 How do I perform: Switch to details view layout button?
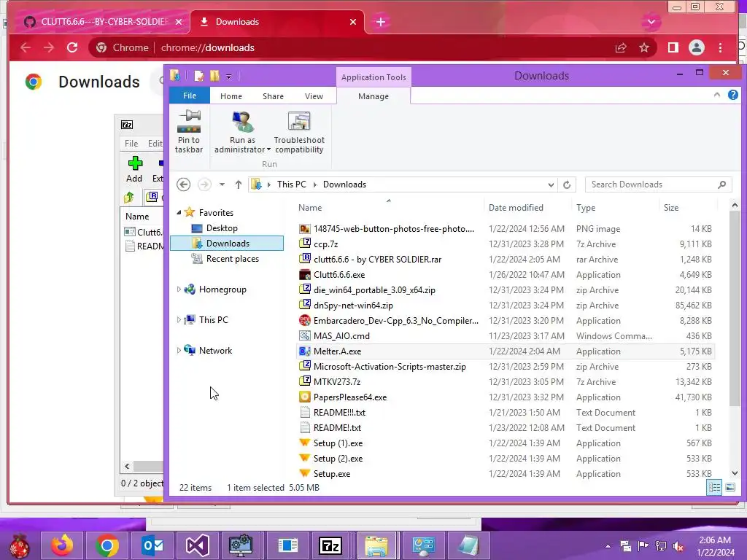coord(714,487)
